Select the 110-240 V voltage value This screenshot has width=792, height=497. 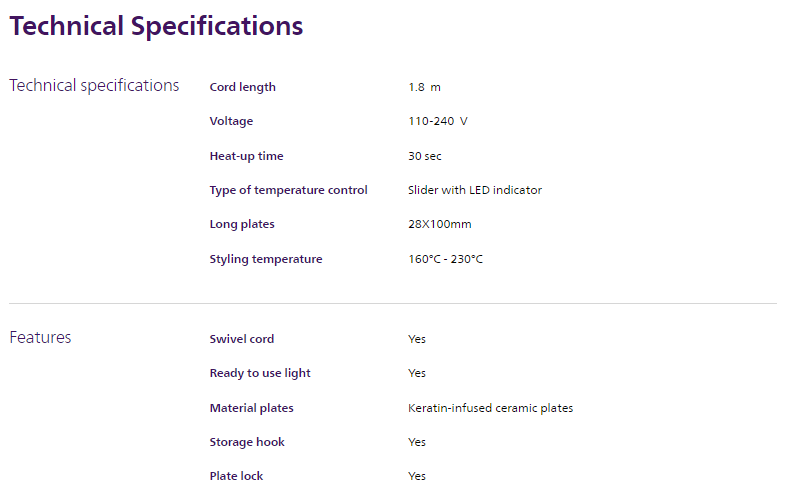click(437, 121)
